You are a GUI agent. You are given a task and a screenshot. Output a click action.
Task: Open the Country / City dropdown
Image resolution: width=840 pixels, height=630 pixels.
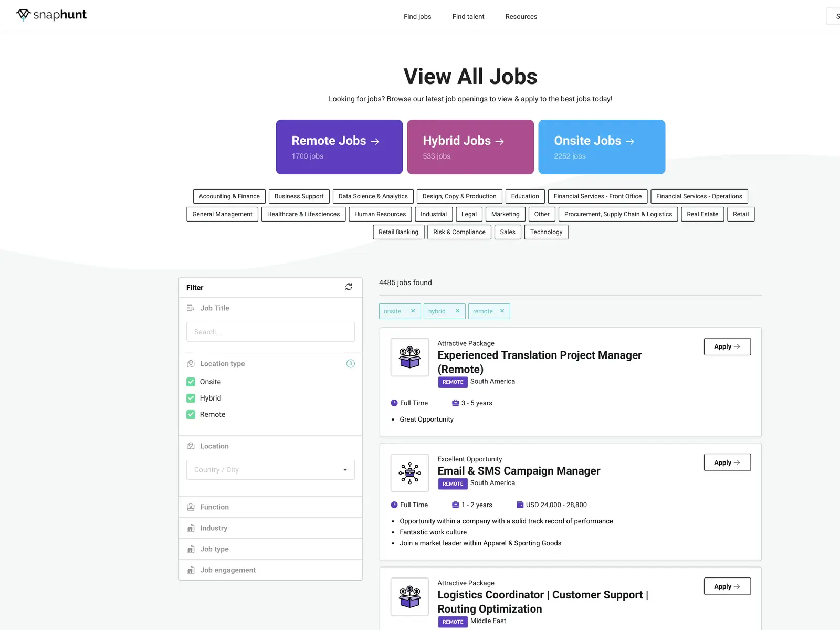pos(270,470)
